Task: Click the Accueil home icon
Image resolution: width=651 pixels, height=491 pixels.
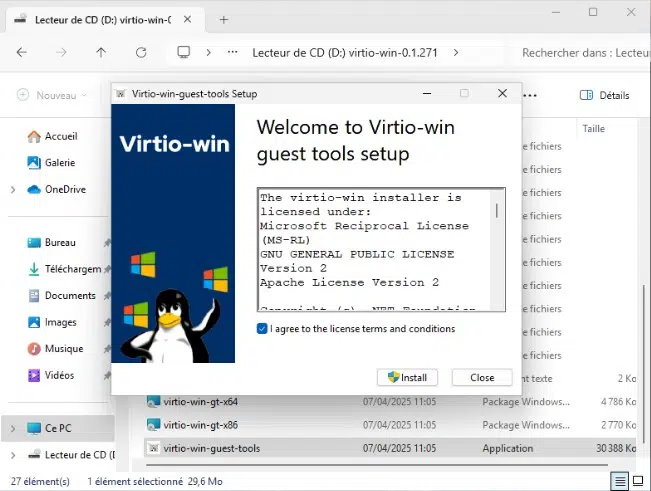Action: (34, 136)
